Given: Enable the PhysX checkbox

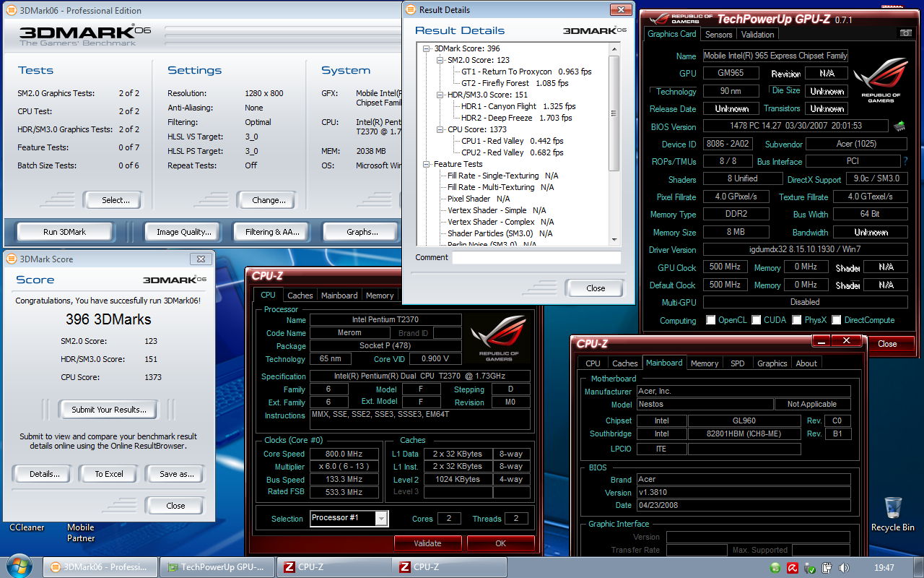Looking at the screenshot, I should [x=797, y=320].
